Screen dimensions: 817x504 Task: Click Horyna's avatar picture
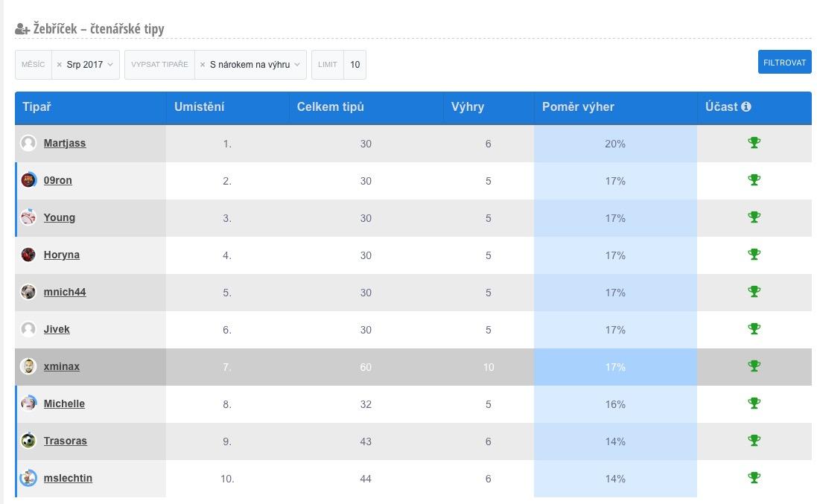(28, 255)
